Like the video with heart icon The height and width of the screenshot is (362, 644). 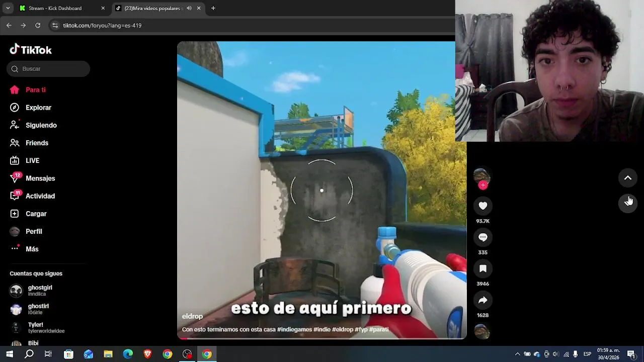pos(482,206)
